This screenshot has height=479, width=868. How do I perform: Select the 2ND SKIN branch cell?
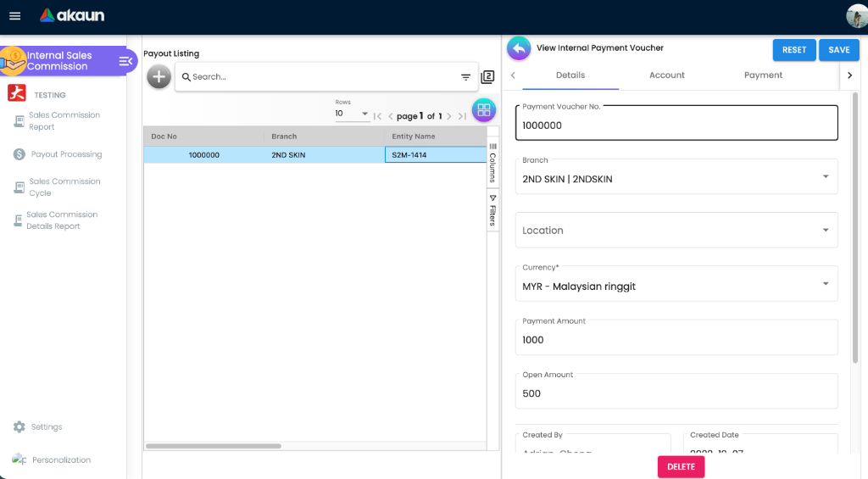tap(325, 155)
